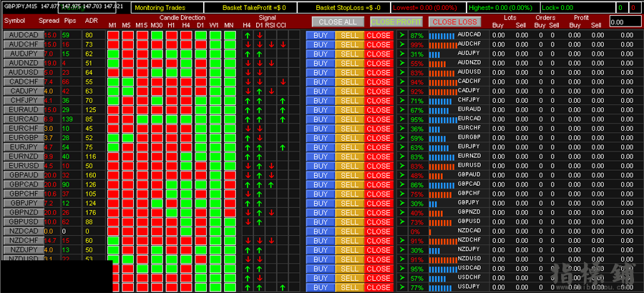Click spread value 19.0 for AUDNZD
Viewport: 644px width, 293px height.
point(50,63)
